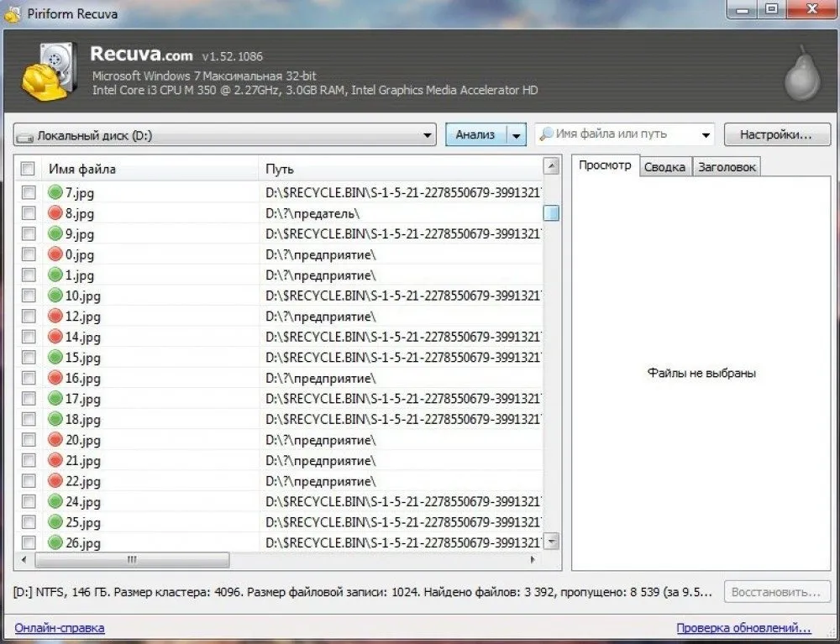
Task: Select the 25.jpg file name
Action: click(82, 522)
